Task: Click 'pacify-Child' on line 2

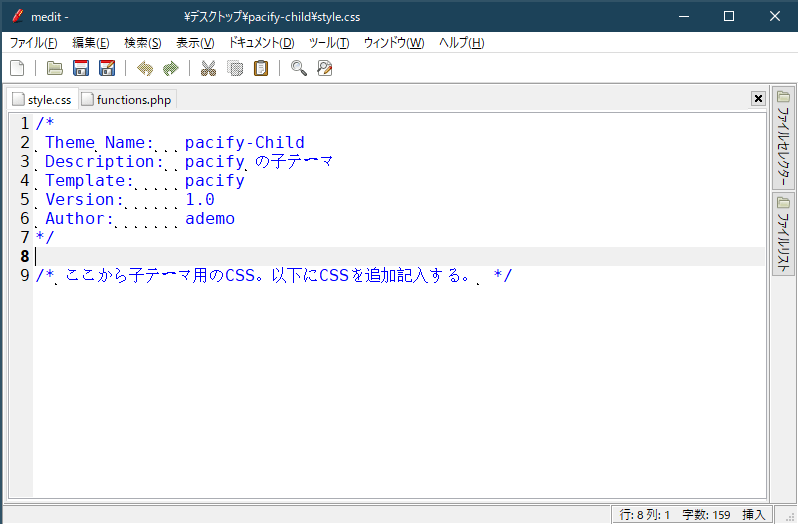Action: 245,142
